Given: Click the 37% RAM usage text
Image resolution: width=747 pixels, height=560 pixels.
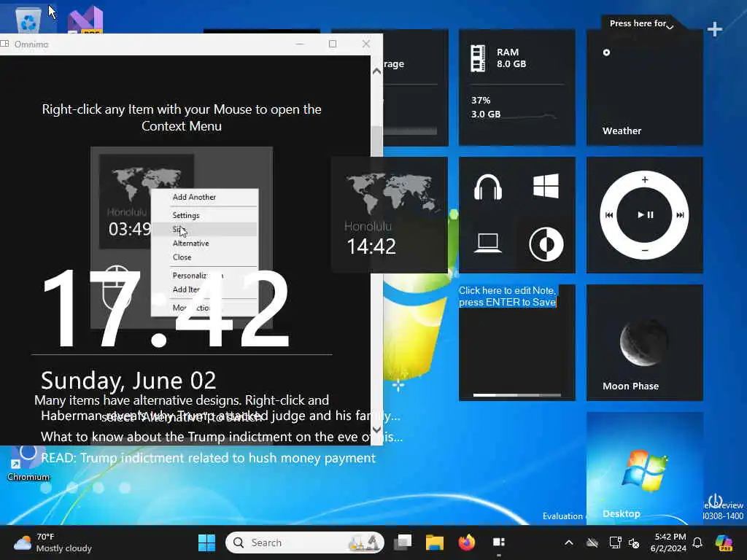Looking at the screenshot, I should coord(481,101).
